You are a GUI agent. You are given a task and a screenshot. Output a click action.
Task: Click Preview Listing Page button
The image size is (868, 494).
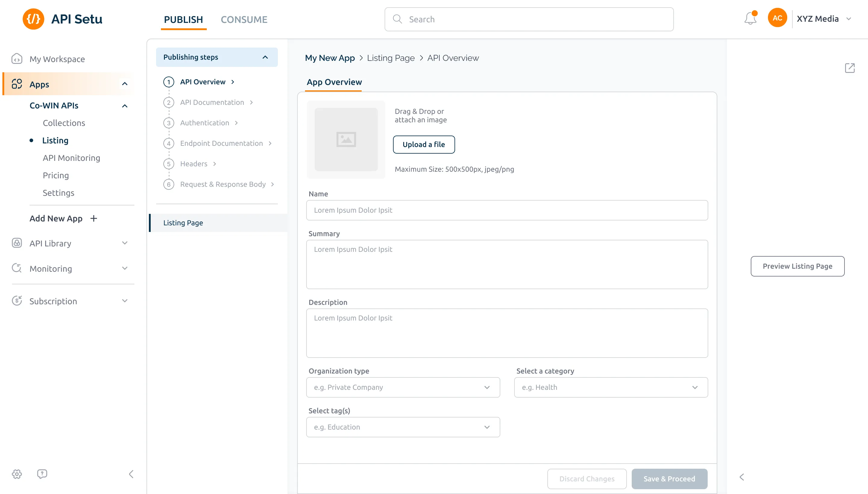click(x=797, y=266)
